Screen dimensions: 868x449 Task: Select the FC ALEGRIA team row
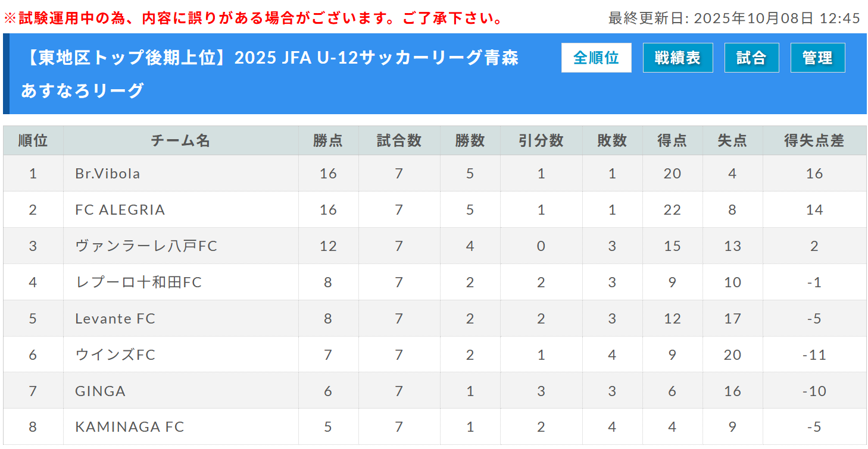pos(120,210)
